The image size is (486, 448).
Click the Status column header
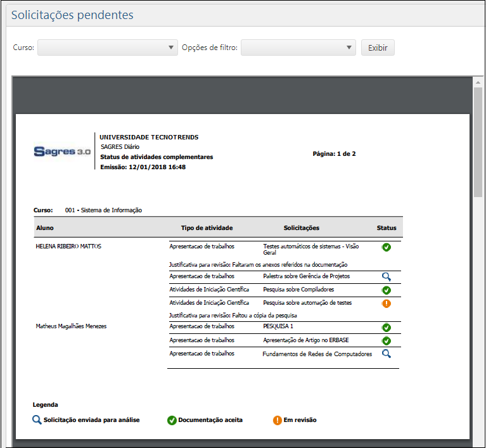(x=387, y=228)
